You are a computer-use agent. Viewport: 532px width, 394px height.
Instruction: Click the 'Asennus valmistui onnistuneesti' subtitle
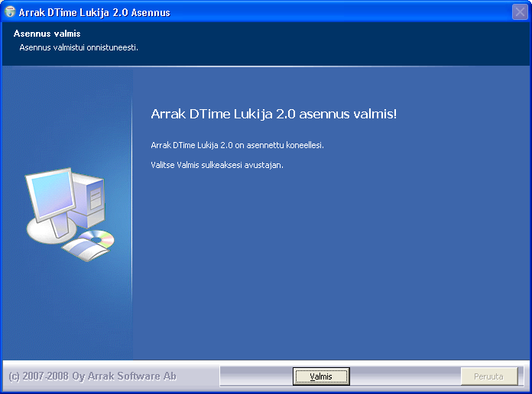[79, 47]
